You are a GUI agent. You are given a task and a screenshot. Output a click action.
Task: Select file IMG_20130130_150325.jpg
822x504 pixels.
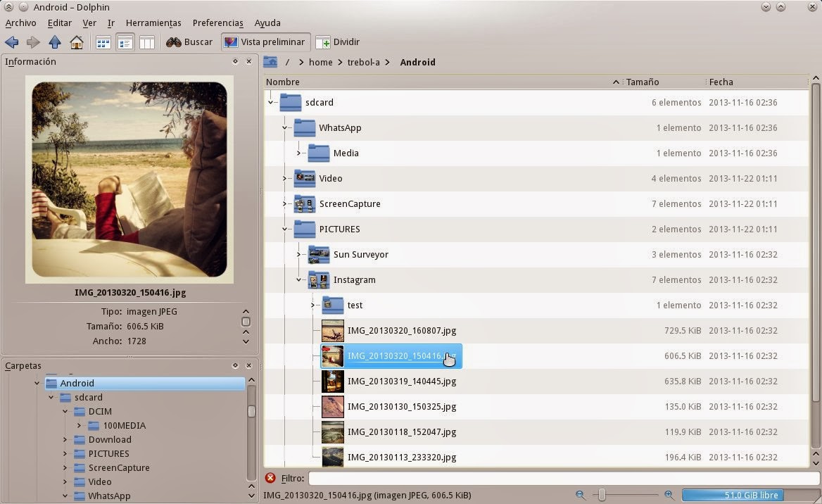402,406
